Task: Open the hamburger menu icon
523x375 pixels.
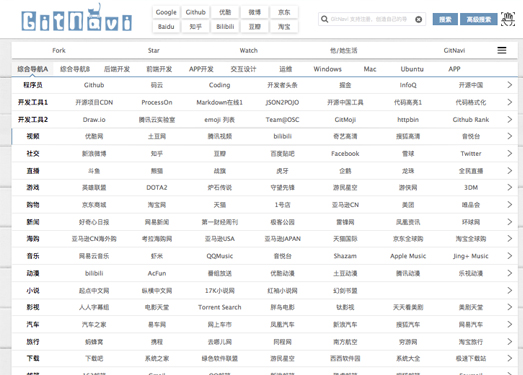Action: coord(502,50)
